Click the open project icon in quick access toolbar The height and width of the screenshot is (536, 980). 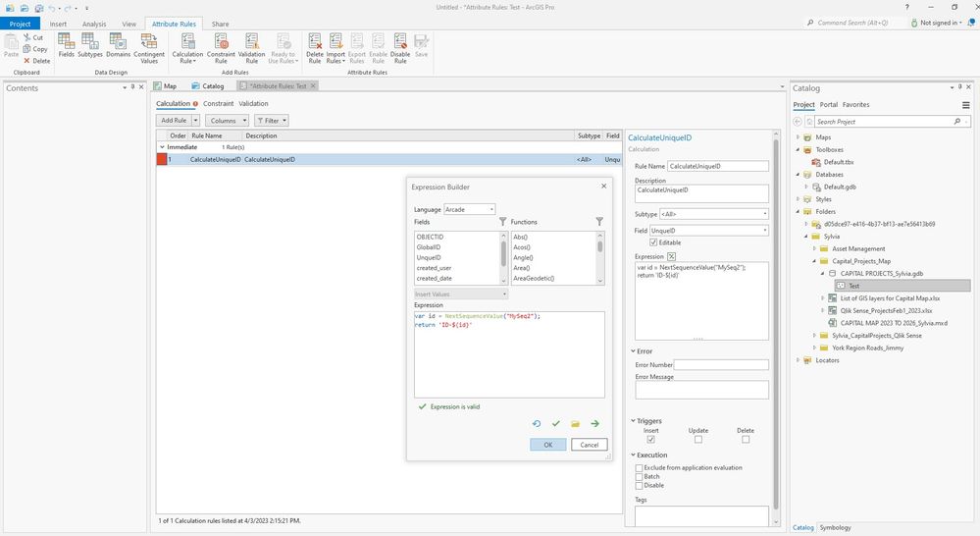(24, 8)
